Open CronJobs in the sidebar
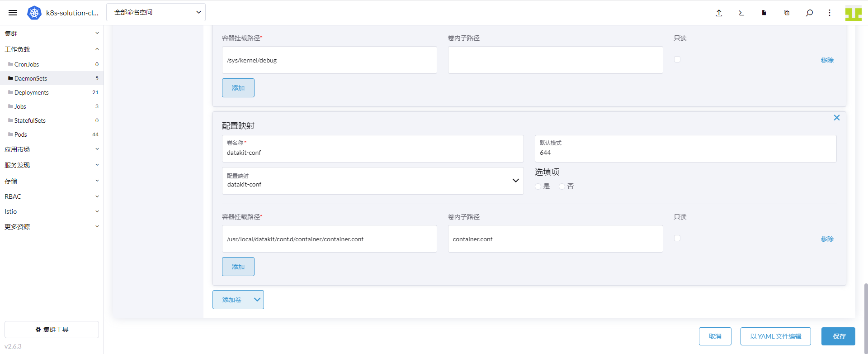 pyautogui.click(x=52, y=64)
